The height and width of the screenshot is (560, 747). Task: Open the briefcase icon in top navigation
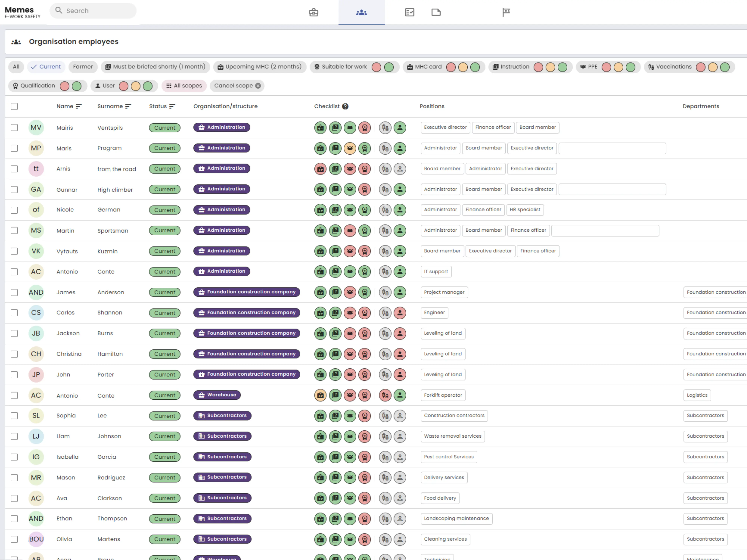click(313, 13)
